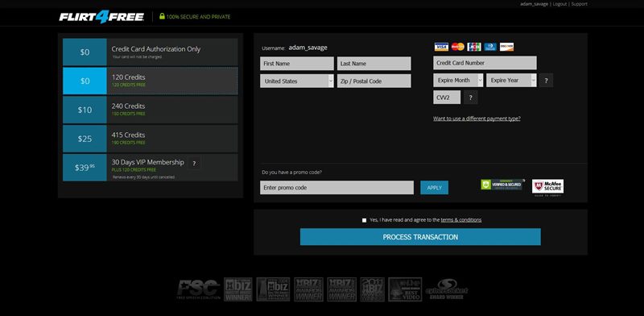Expand the Expire Month dropdown

pyautogui.click(x=458, y=81)
